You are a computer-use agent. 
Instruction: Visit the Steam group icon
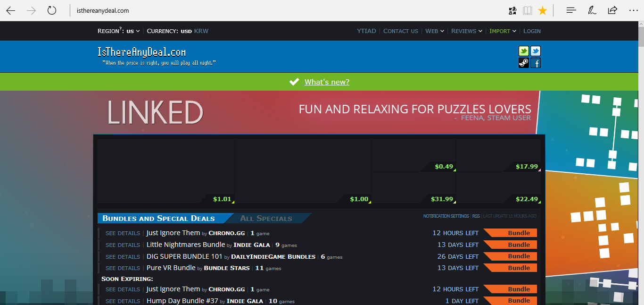(x=523, y=63)
